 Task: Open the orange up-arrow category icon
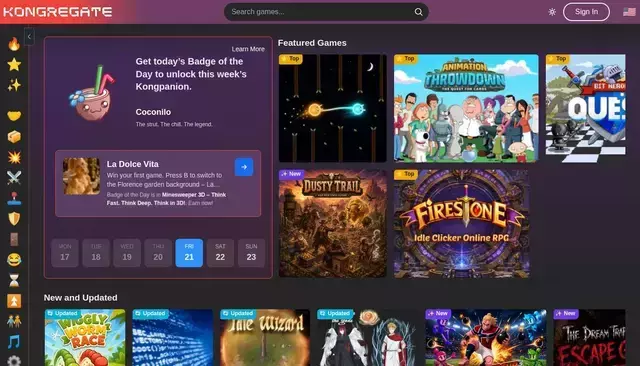[x=14, y=301]
